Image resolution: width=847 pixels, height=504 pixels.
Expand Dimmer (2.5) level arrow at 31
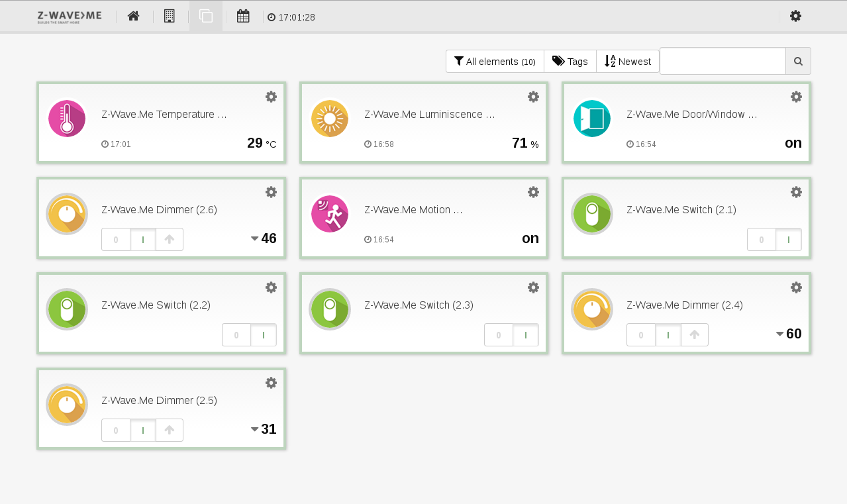pyautogui.click(x=254, y=429)
